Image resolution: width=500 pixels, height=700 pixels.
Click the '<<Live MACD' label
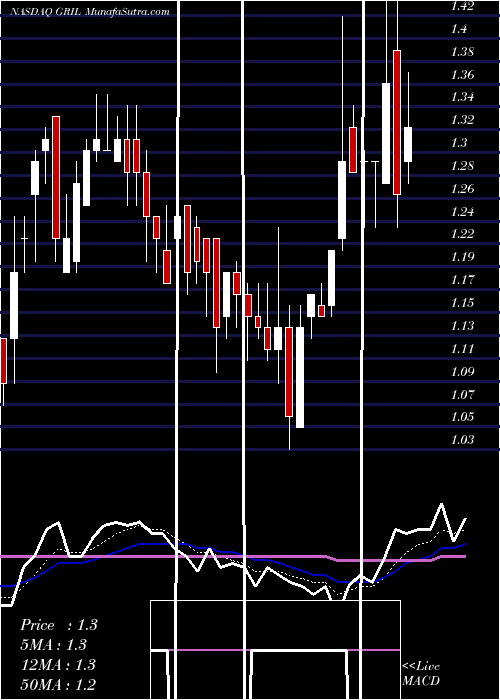point(421,673)
